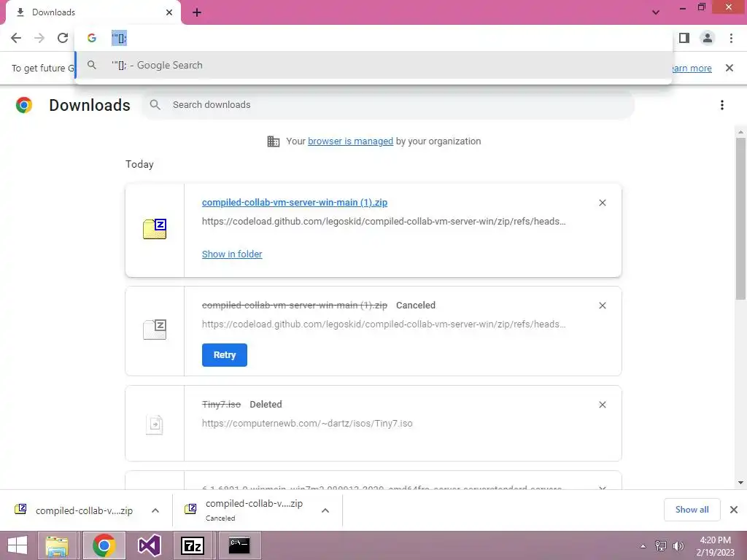Click the browser forward arrow

coord(39,38)
